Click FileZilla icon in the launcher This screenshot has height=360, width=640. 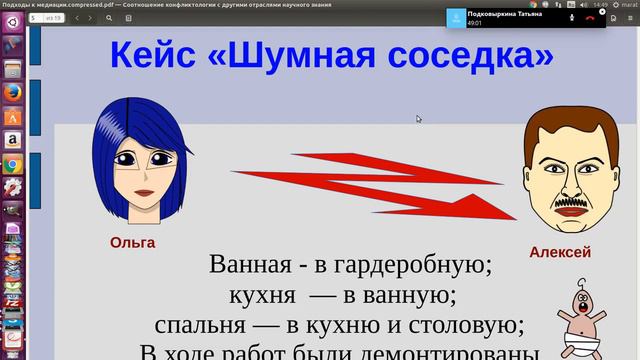point(13,303)
